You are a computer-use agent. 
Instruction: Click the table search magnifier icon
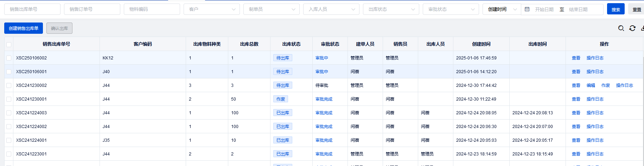point(621,28)
